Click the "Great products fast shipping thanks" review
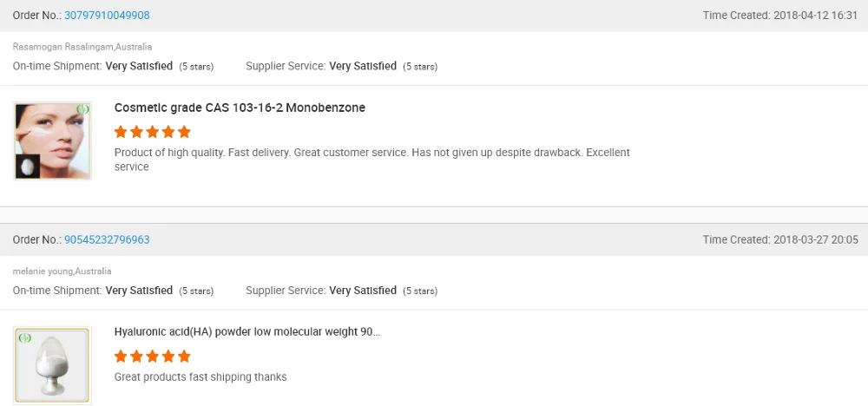Screen dimensions: 868x406 coord(201,377)
